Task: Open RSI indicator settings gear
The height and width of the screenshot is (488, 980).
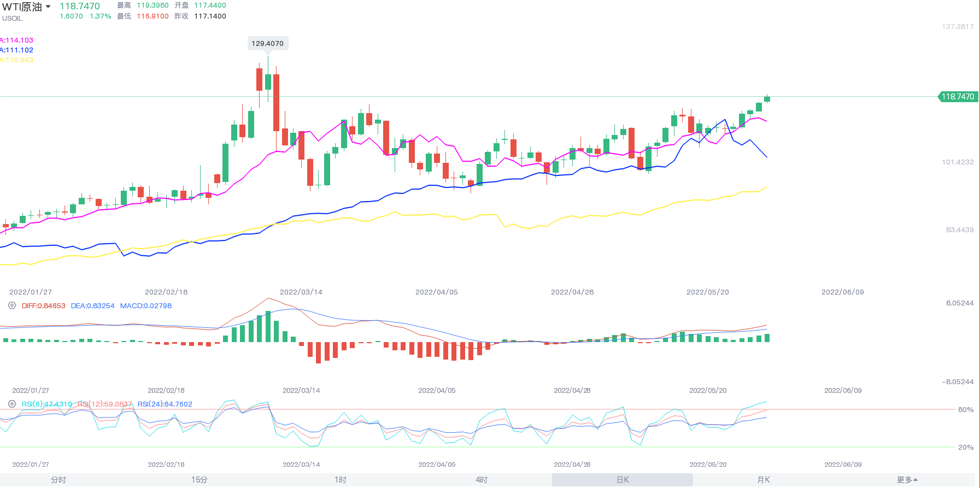Action: click(x=12, y=404)
